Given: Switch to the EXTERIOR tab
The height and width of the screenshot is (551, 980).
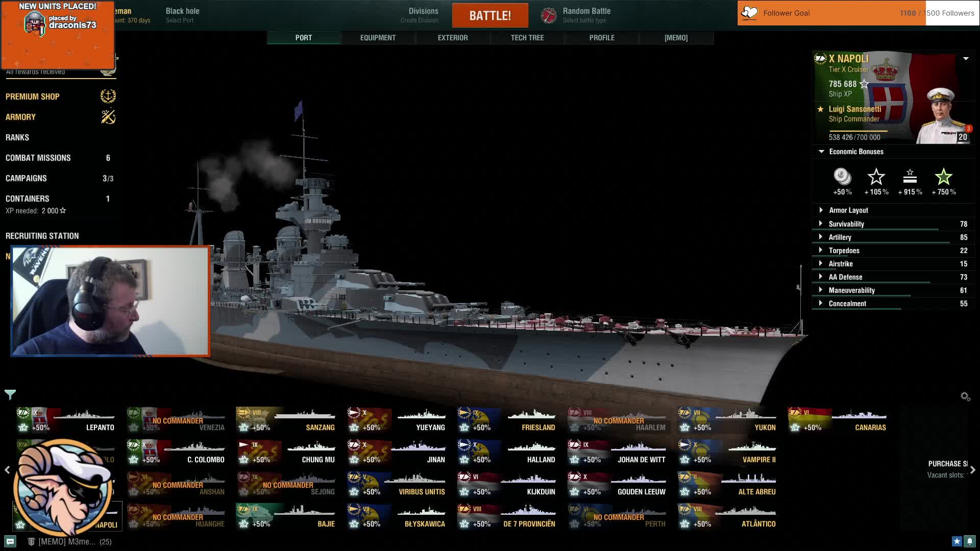Looking at the screenshot, I should (x=452, y=38).
